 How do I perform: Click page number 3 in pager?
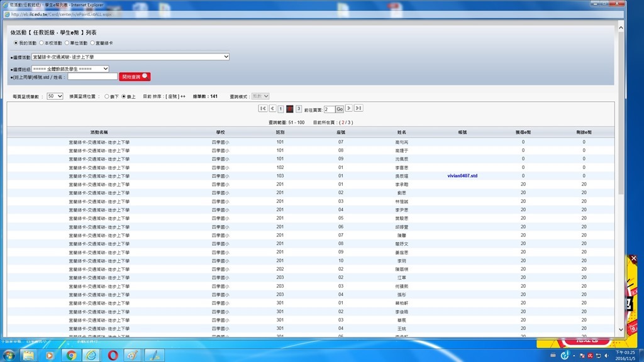click(x=299, y=109)
